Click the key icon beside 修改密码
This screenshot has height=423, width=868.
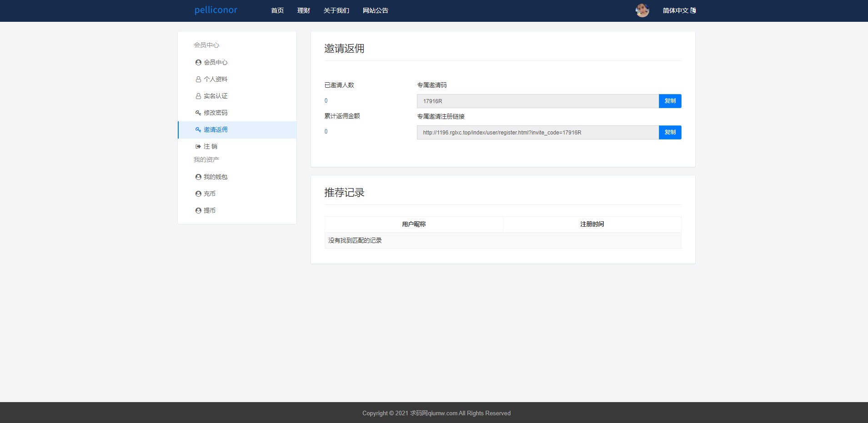198,113
